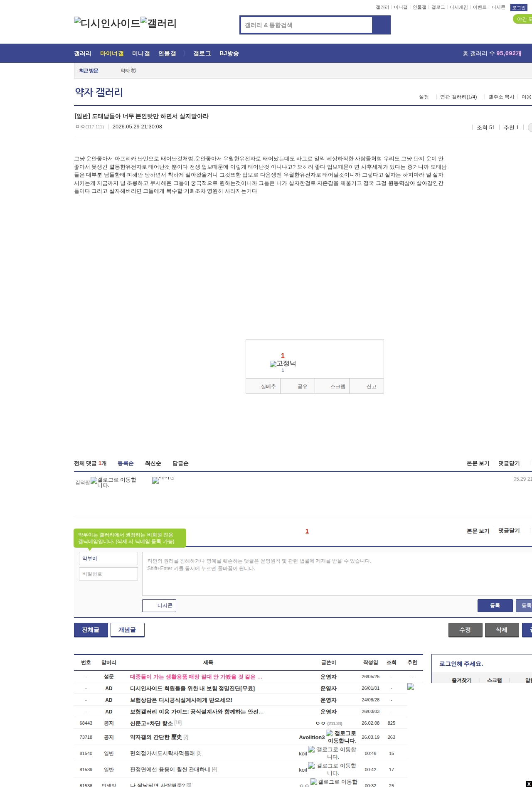Click 이벤트 top link
532x787 pixels.
click(x=480, y=7)
